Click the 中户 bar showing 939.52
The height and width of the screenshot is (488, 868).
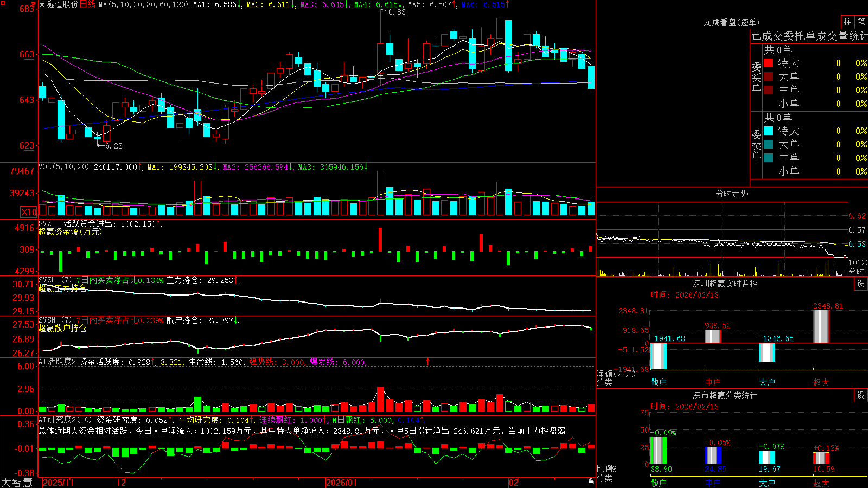[x=713, y=336]
